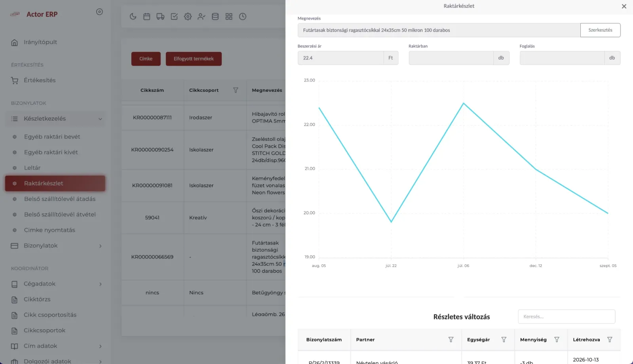Open the calendar icon in toolbar

click(147, 17)
